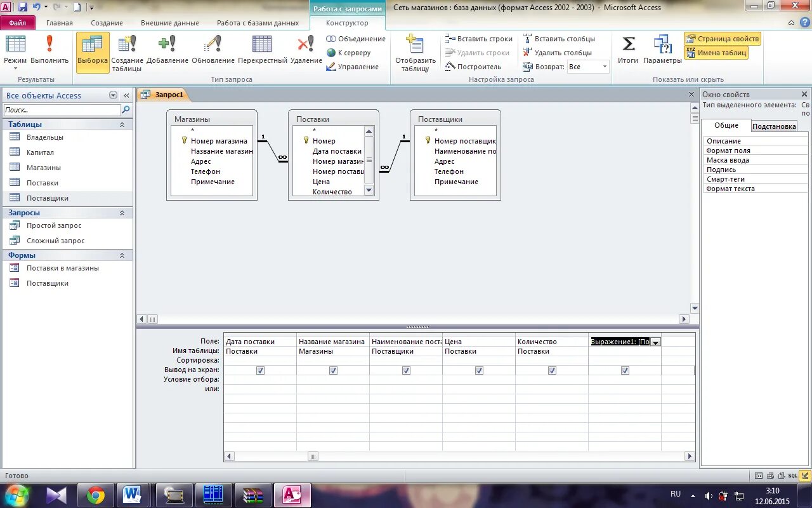Click the Windows Start button
Screen dimensions: 812x508
(x=16, y=494)
